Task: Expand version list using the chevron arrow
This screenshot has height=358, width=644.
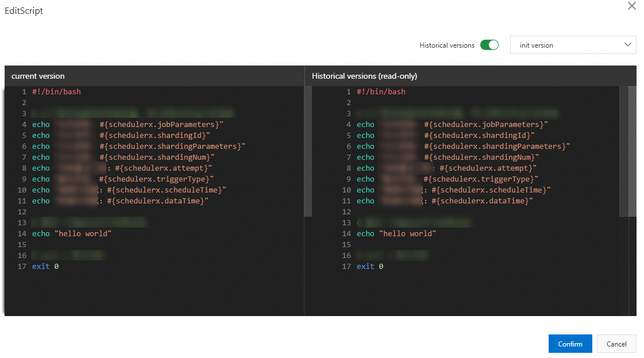Action: 627,44
